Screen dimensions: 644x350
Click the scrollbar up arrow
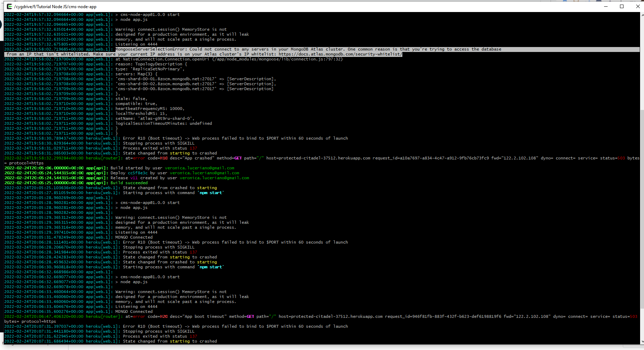pos(642,15)
